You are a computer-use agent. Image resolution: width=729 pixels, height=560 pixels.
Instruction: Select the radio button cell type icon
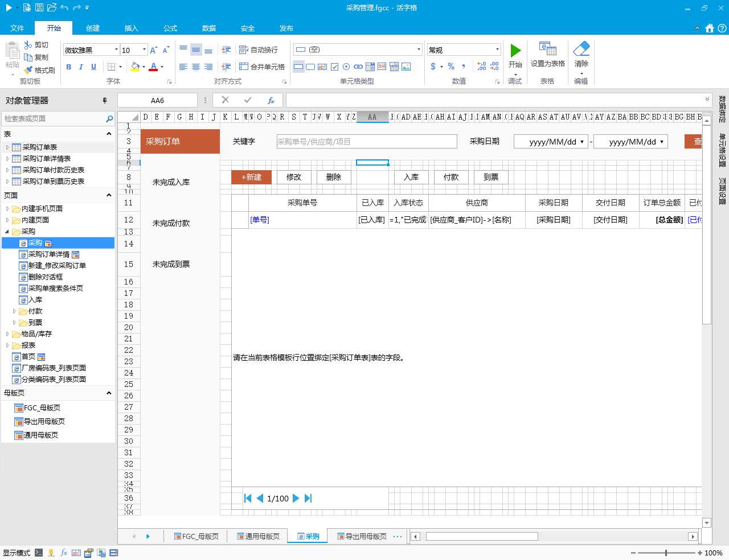pyautogui.click(x=346, y=67)
